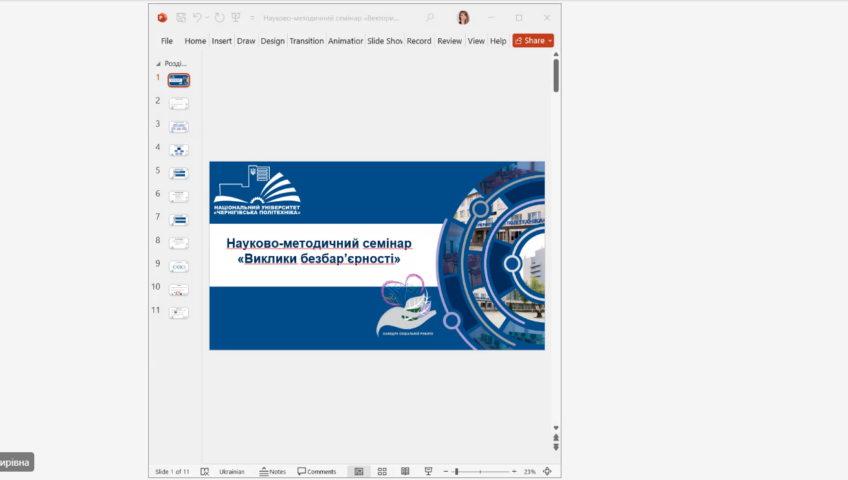Start presentation from beginning icon in title bar
Screen dimensions: 848x480
tap(236, 18)
